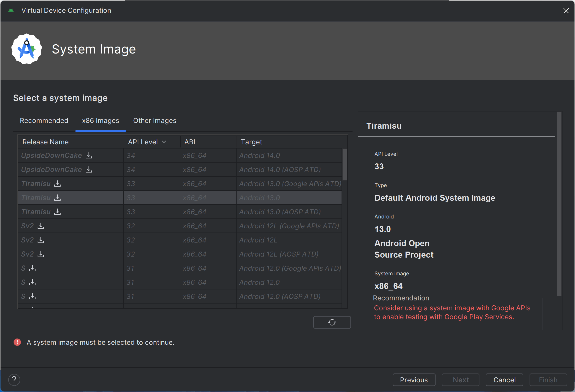This screenshot has height=392, width=575.
Task: Download the S Android 12.0 image
Action: [32, 282]
